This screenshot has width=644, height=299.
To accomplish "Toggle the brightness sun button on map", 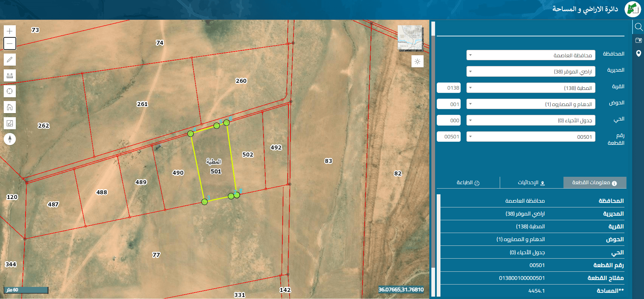I will click(x=418, y=61).
